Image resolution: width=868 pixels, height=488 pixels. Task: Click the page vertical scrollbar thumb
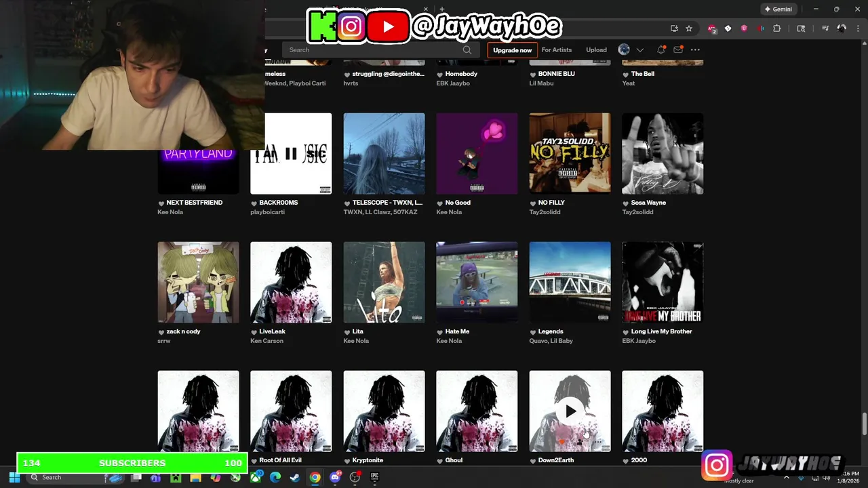[864, 424]
